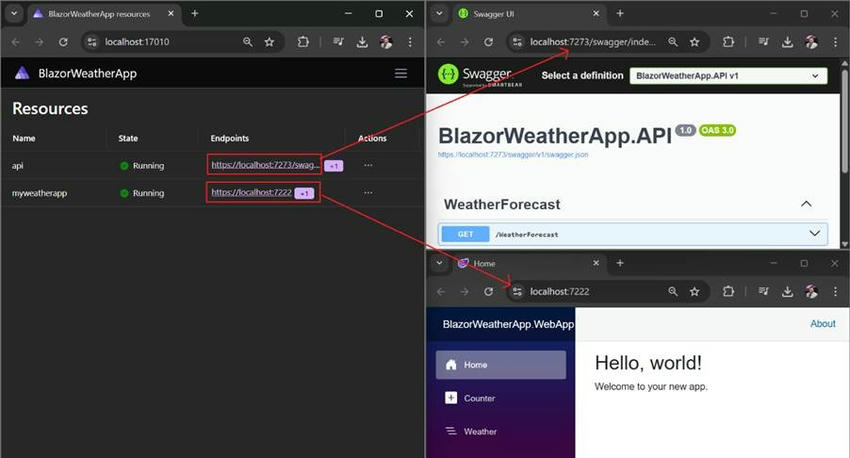Zoom icon in Swagger window address bar
This screenshot has height=458, width=850.
pos(673,42)
